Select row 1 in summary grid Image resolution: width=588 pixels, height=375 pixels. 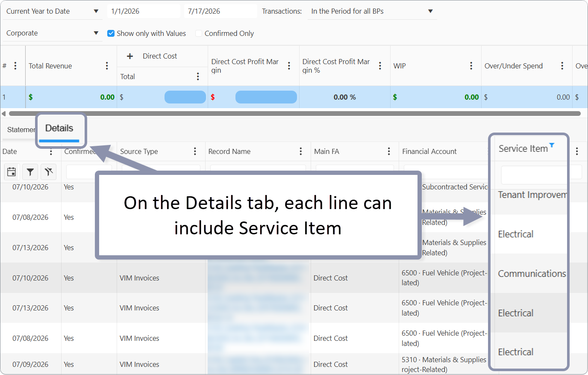294,97
